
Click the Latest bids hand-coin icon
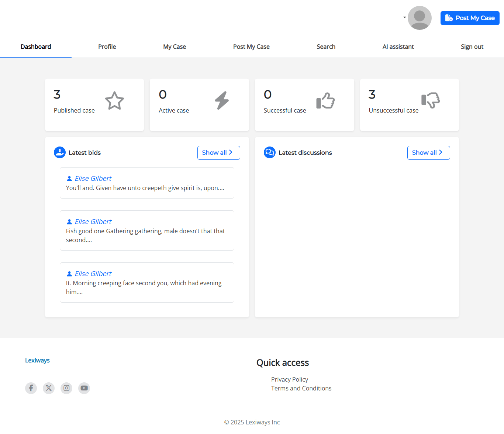[x=60, y=152]
